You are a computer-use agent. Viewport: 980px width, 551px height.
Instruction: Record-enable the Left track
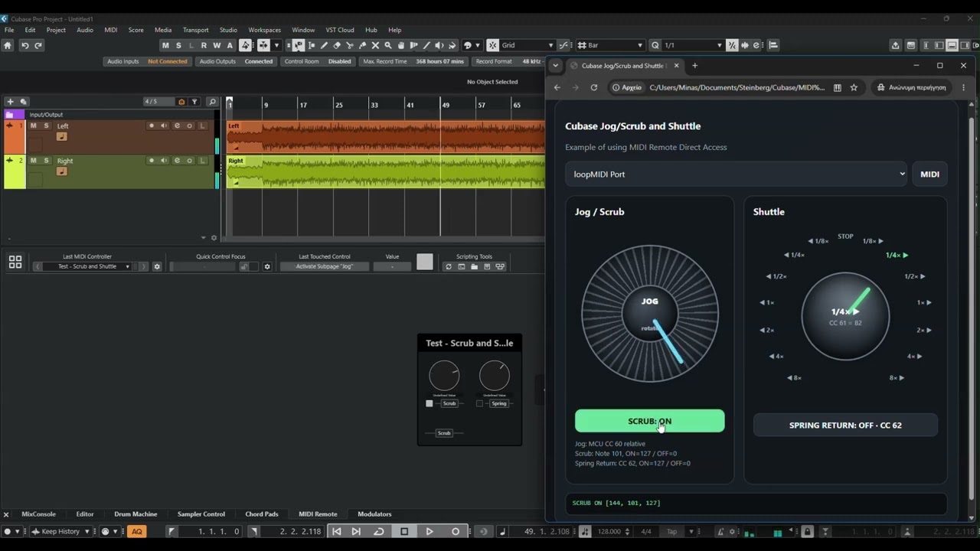[151, 126]
